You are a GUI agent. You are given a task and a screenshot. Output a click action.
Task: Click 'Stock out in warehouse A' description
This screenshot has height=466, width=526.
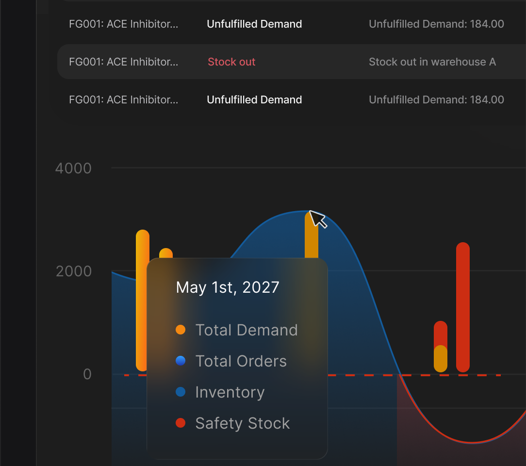[x=432, y=62]
